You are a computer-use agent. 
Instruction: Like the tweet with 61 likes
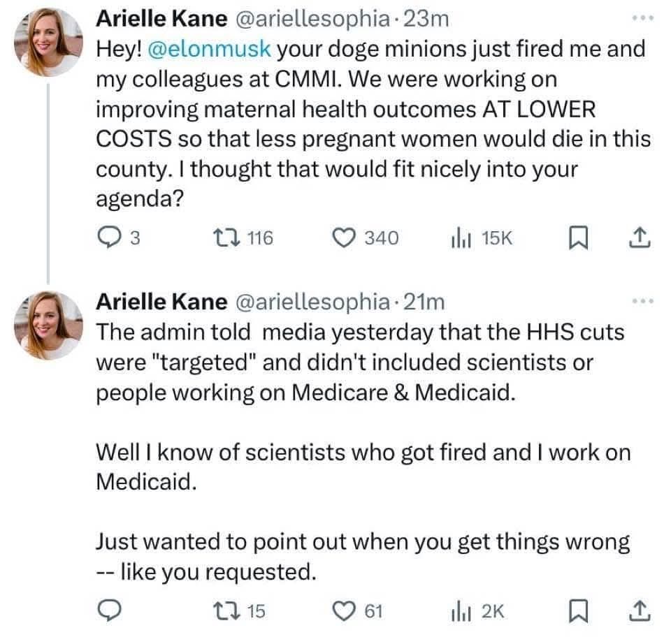(x=345, y=611)
